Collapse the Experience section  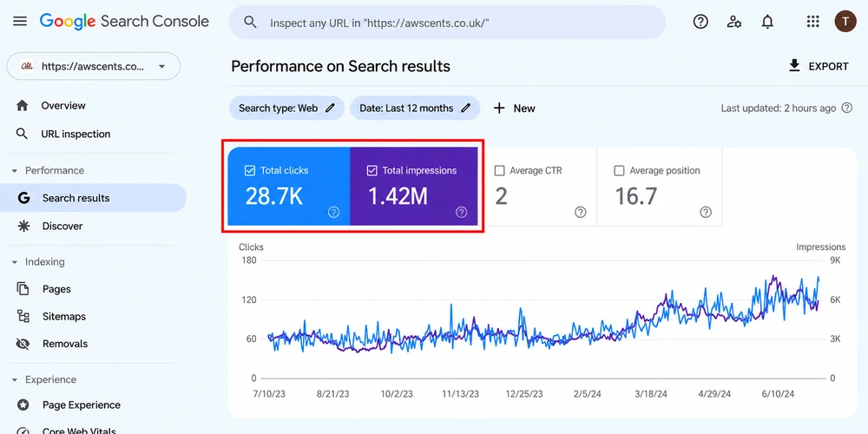(15, 380)
